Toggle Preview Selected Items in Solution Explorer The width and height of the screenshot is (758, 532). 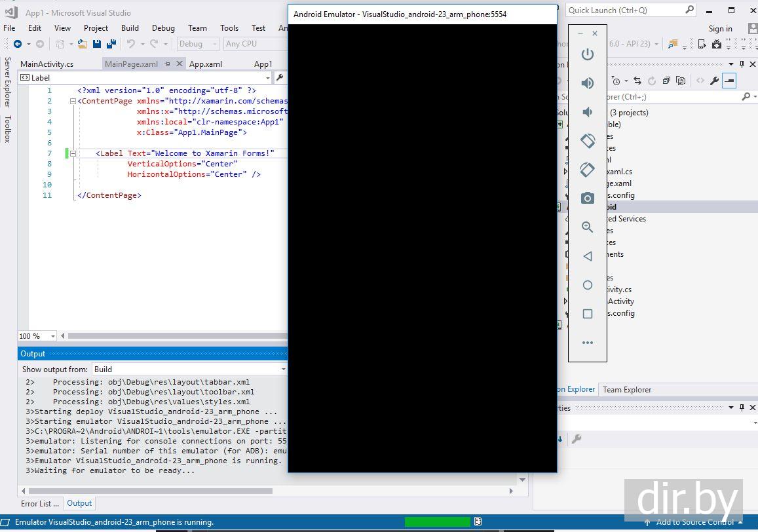(729, 81)
